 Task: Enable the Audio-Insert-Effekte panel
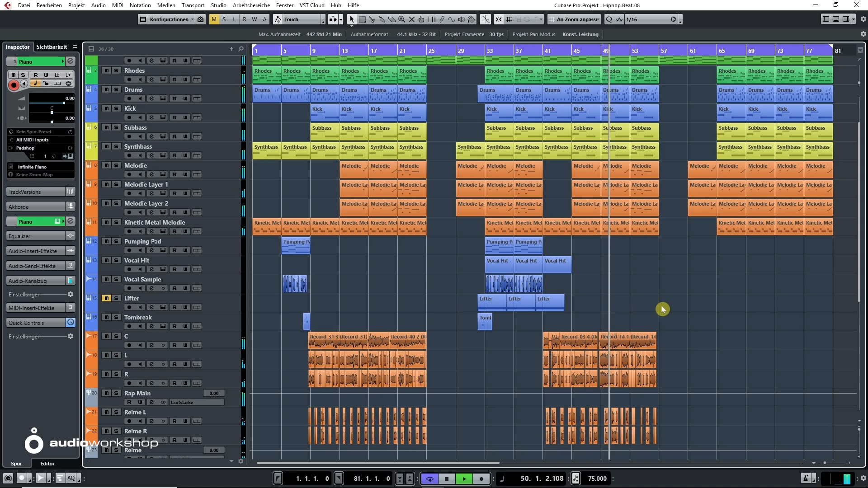33,250
